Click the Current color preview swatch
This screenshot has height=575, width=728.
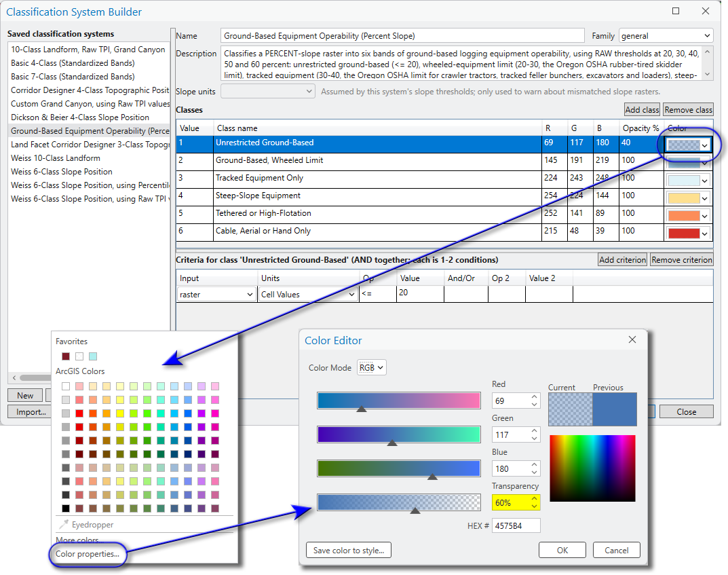coord(570,409)
